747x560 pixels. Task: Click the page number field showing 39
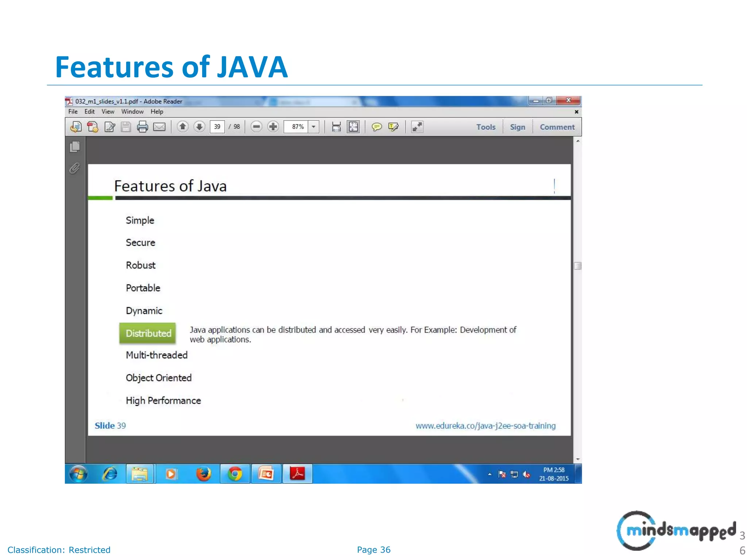[217, 127]
